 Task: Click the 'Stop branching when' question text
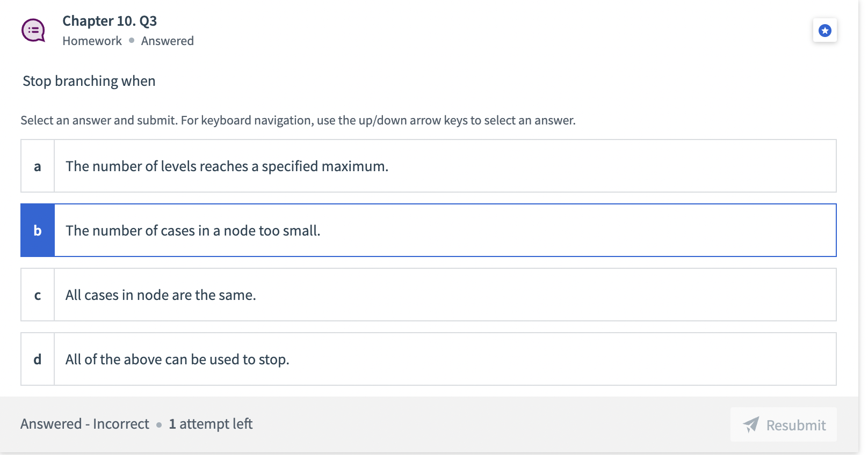click(x=89, y=81)
